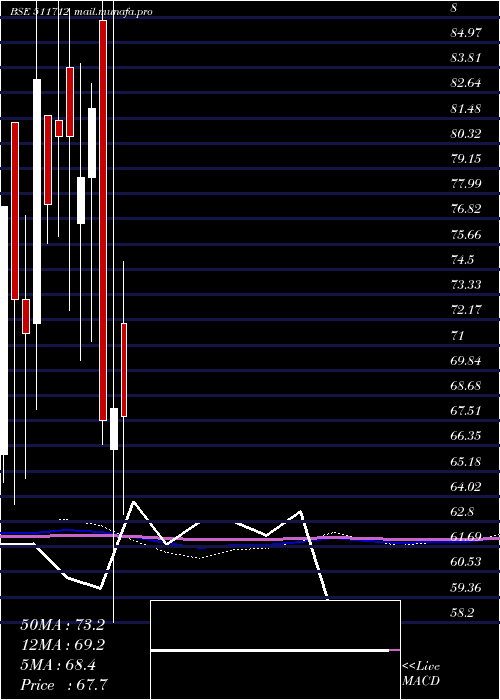Click the 67.51 price axis label
This screenshot has height=700, width=500.
pos(466,410)
